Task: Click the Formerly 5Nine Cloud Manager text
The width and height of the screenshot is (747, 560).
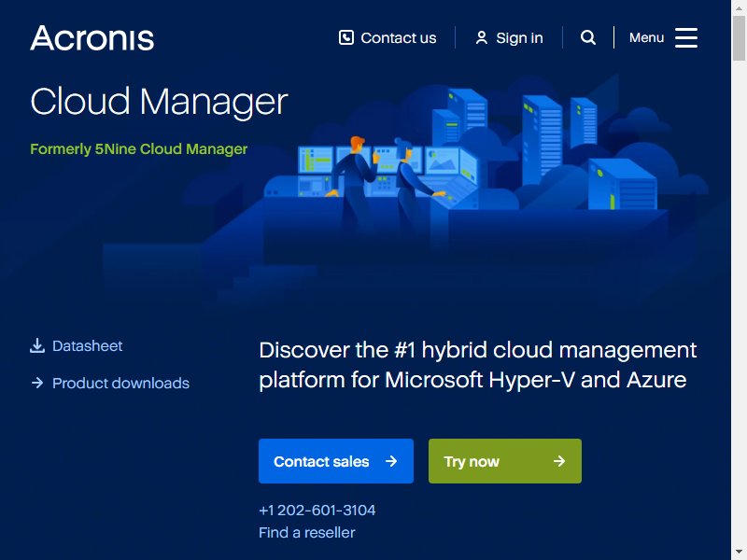Action: coord(138,149)
